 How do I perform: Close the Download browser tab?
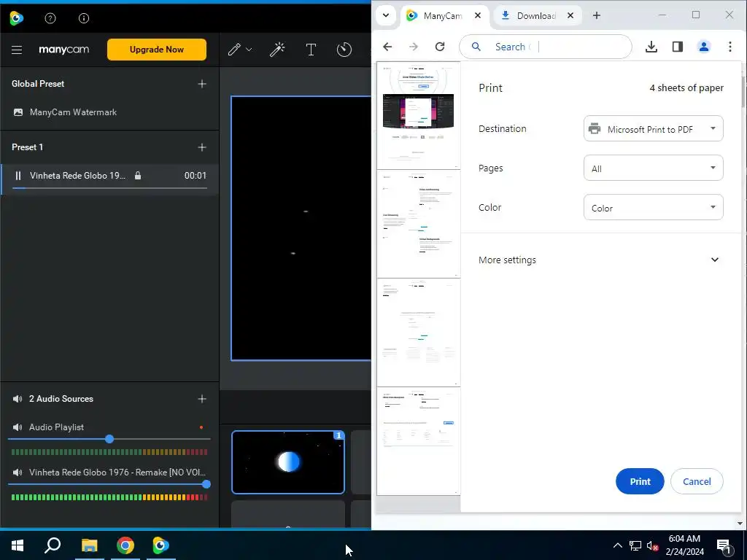(570, 15)
